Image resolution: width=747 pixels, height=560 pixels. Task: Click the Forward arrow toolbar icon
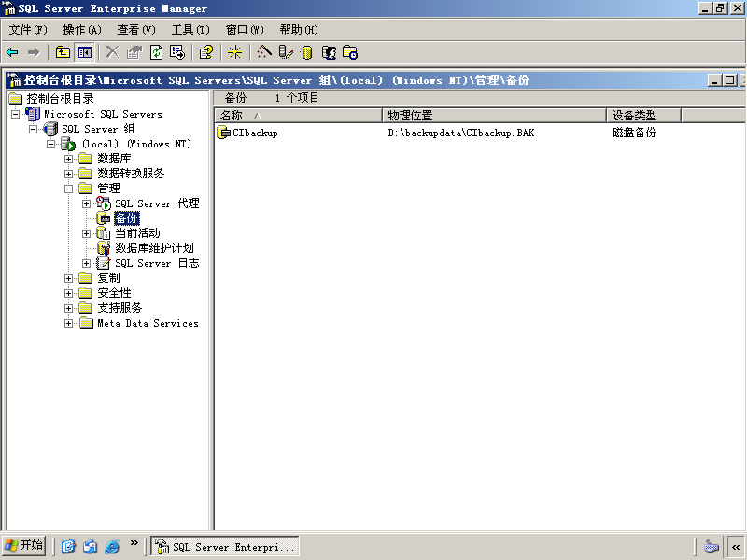point(34,52)
